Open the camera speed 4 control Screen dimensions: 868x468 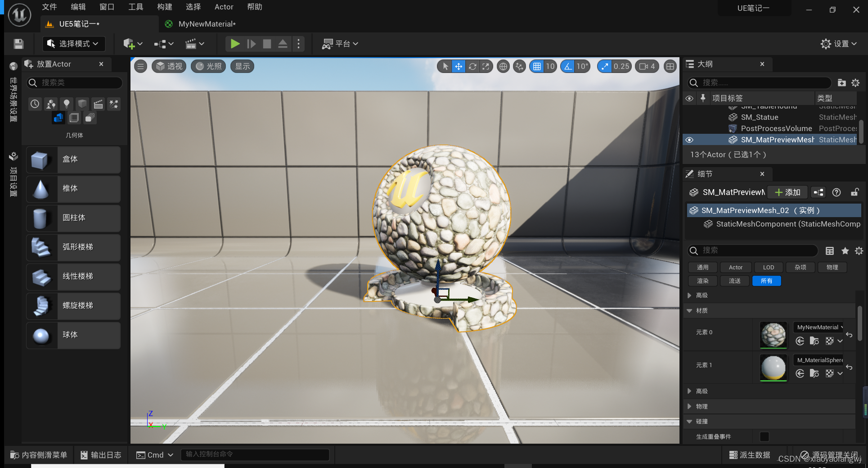[x=647, y=67]
